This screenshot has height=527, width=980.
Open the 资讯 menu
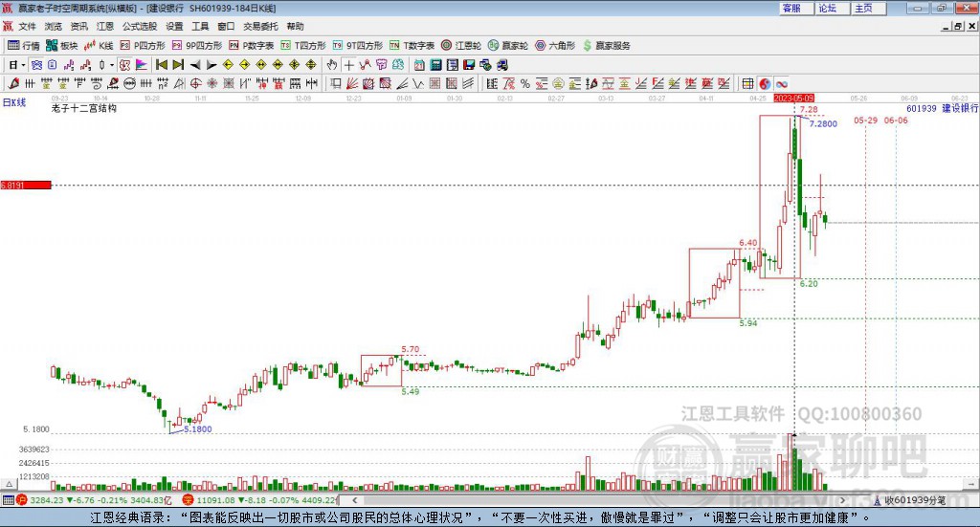78,26
